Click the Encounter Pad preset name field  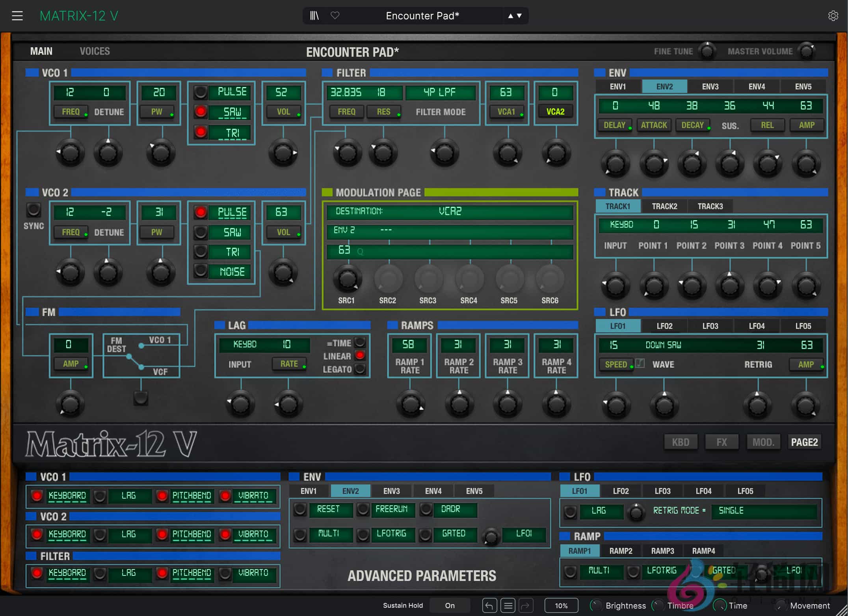pyautogui.click(x=422, y=16)
